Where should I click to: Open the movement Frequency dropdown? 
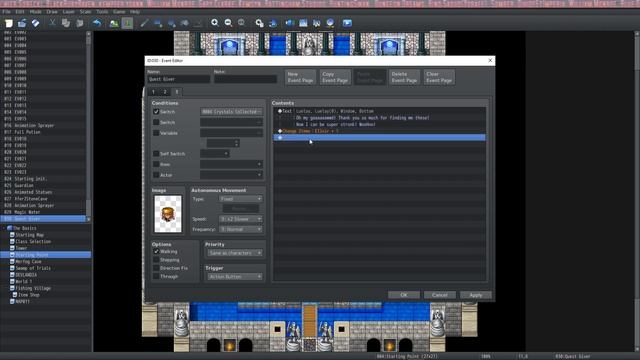(x=241, y=229)
